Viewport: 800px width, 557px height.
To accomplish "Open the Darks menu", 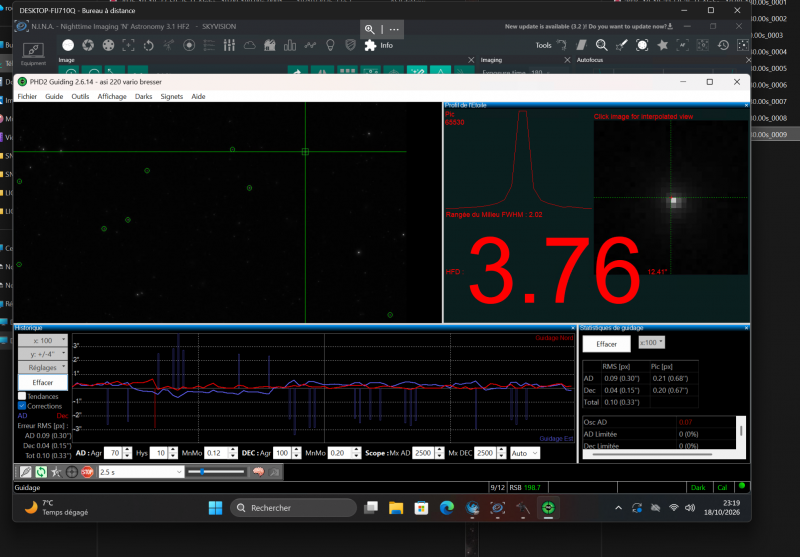I will pos(143,96).
